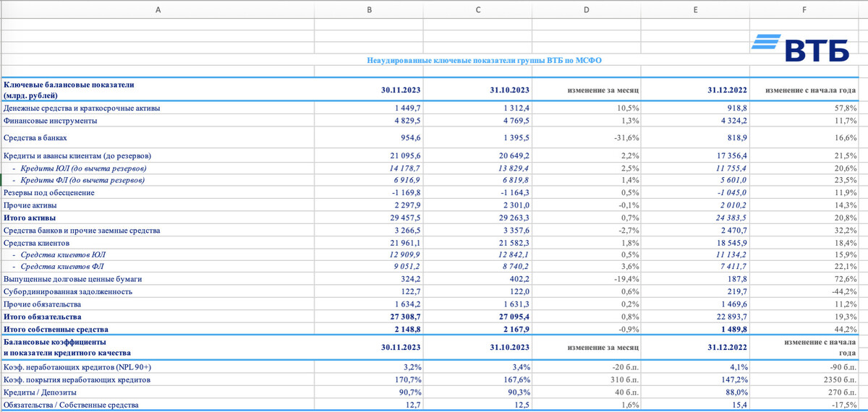Select 'Субординированная задолженность' row label
Screen dimensions: 868x412
(x=68, y=292)
